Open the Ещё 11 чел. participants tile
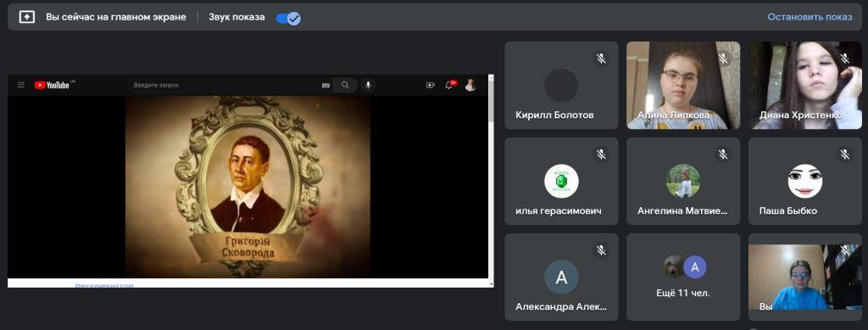This screenshot has height=330, width=868. tap(683, 277)
